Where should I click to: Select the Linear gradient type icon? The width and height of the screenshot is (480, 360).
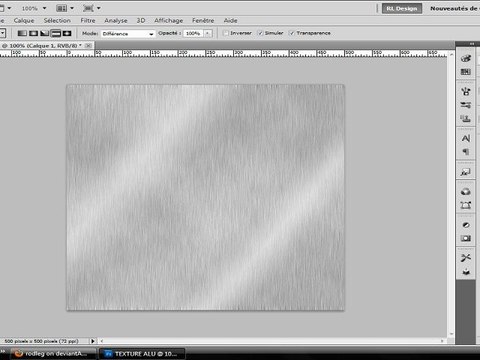[22, 33]
